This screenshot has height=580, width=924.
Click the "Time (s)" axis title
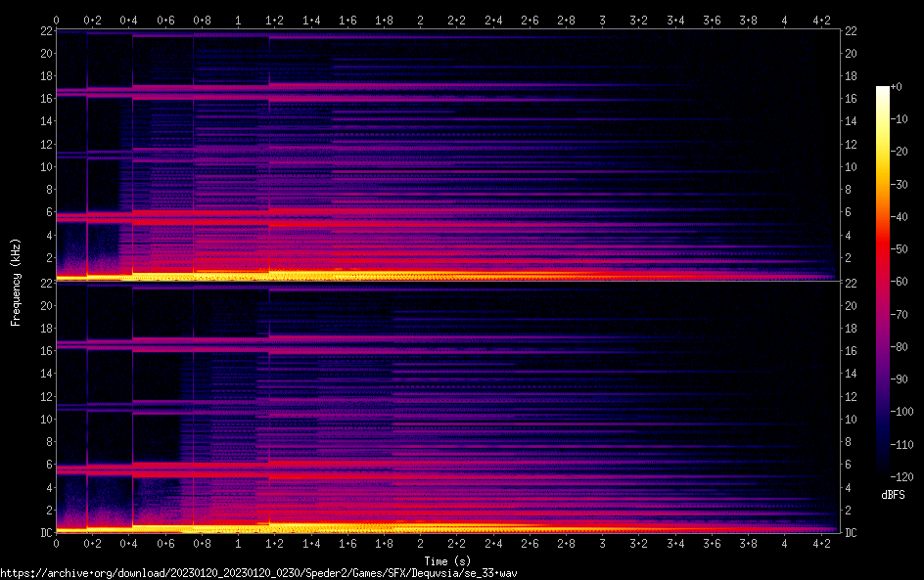(447, 561)
